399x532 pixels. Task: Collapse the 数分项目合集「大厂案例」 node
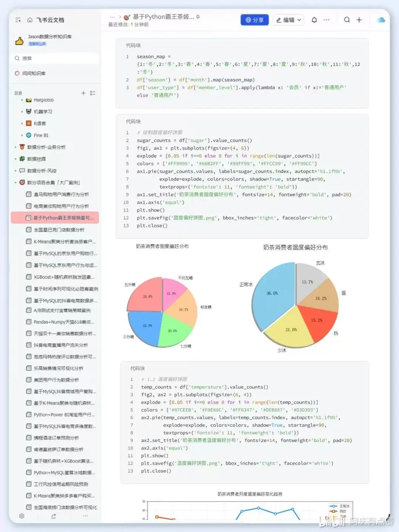click(16, 183)
